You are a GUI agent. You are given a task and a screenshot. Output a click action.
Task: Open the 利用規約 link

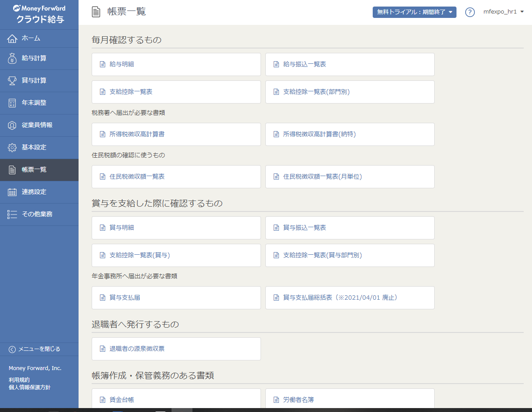(x=19, y=380)
